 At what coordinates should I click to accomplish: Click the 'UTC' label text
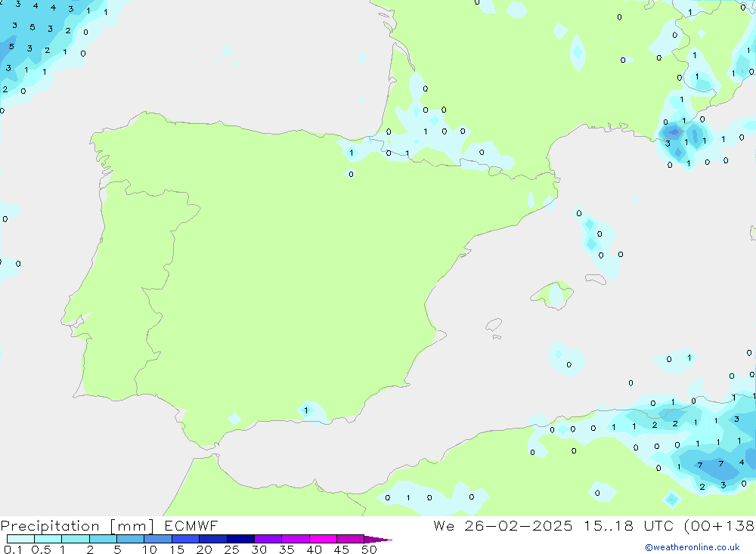tap(658, 525)
